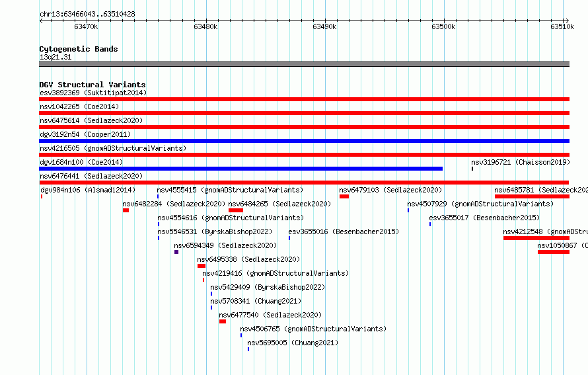Click the dgv984n106 (Alsmadi2014) label

[x=88, y=190]
